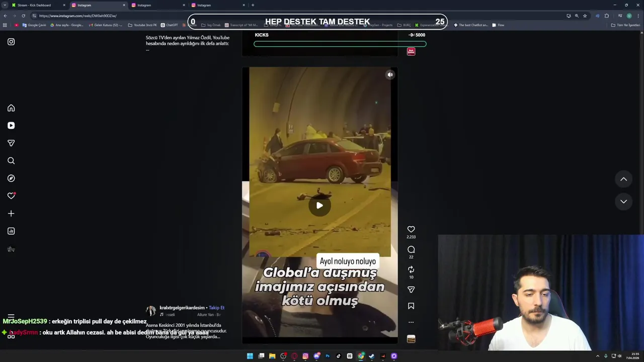The width and height of the screenshot is (644, 362).
Task: Open the Chrome apps grid shortcut
Action: tap(5, 25)
